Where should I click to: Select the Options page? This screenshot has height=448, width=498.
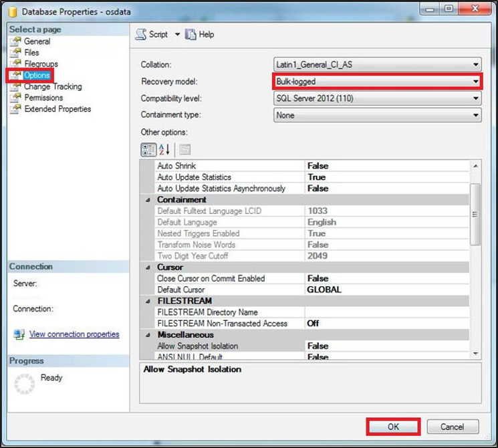(37, 76)
